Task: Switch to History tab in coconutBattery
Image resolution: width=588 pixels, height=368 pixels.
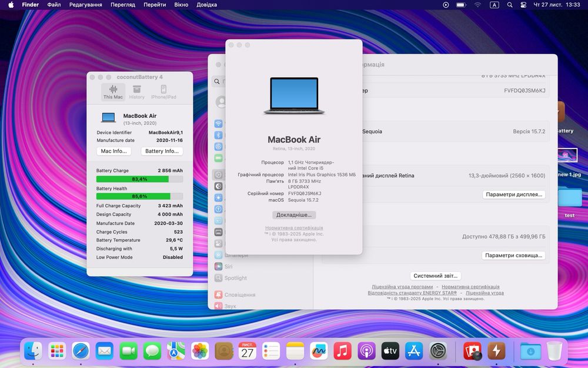Action: coord(136,92)
